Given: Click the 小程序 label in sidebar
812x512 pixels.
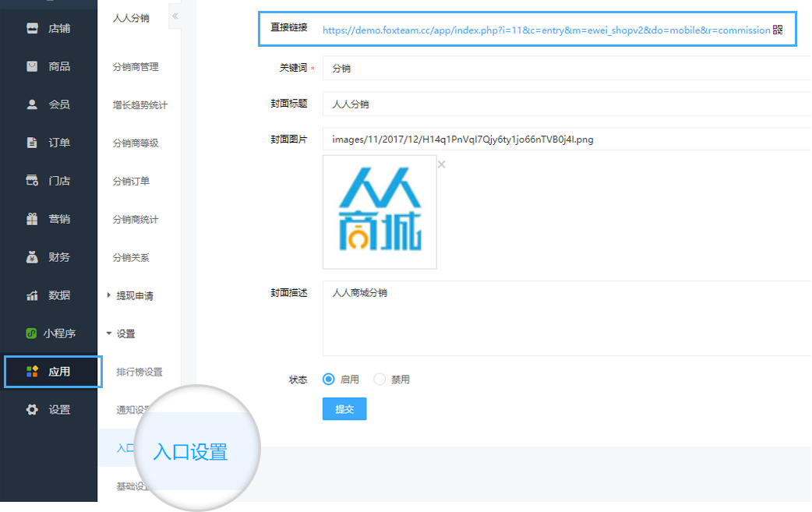Looking at the screenshot, I should 59,334.
